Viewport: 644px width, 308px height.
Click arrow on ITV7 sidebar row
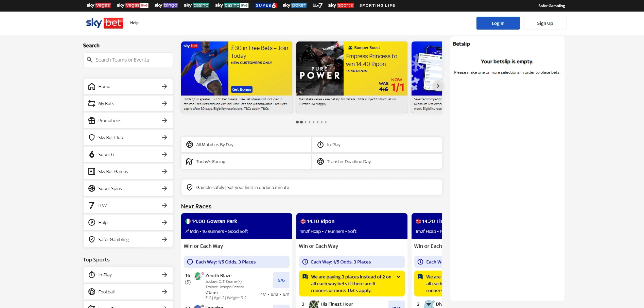coord(164,205)
